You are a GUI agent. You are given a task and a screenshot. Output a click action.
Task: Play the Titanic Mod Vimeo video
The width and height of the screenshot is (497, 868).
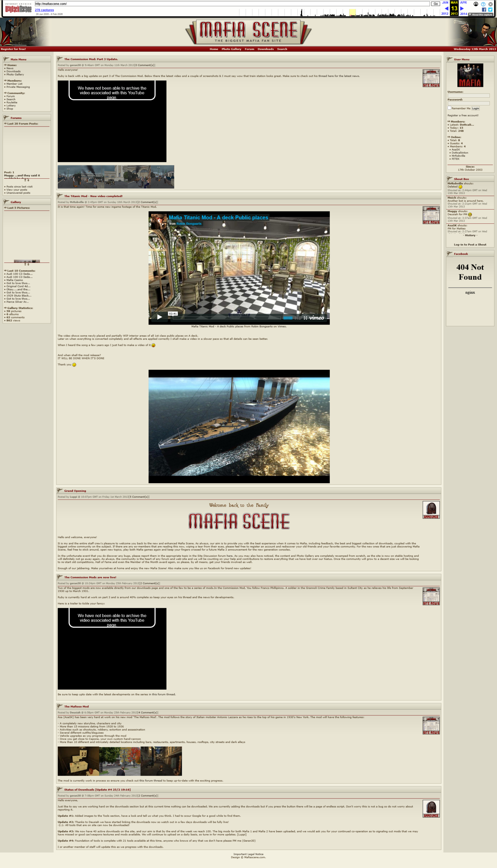[x=159, y=317]
